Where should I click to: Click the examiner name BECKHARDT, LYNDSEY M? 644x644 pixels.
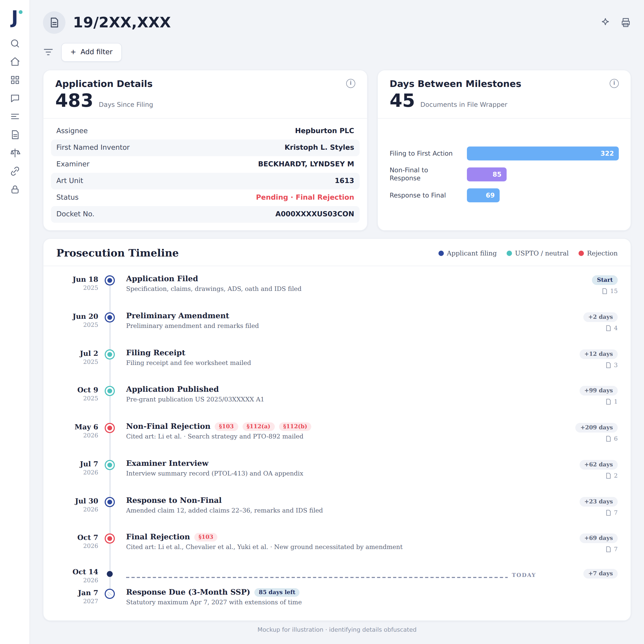(306, 164)
